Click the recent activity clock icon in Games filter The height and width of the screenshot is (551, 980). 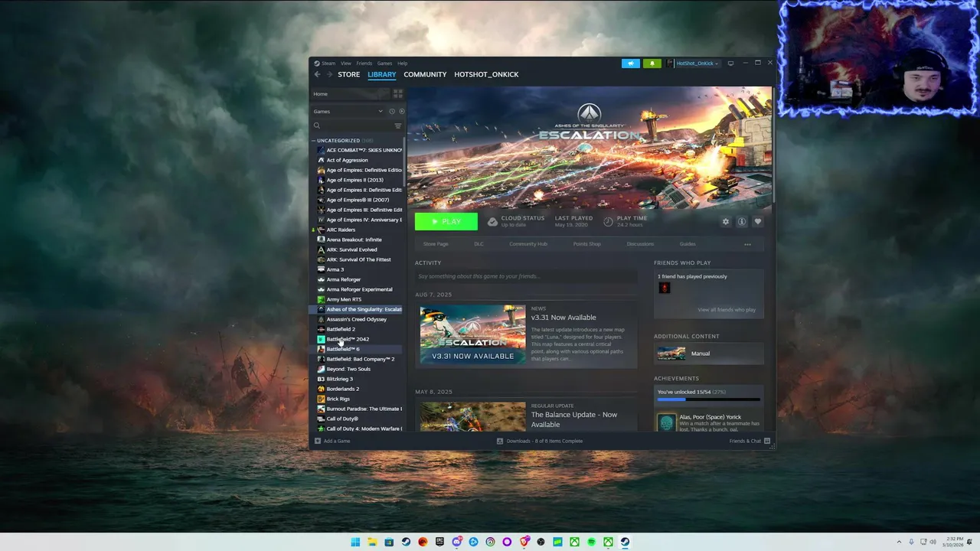(392, 112)
